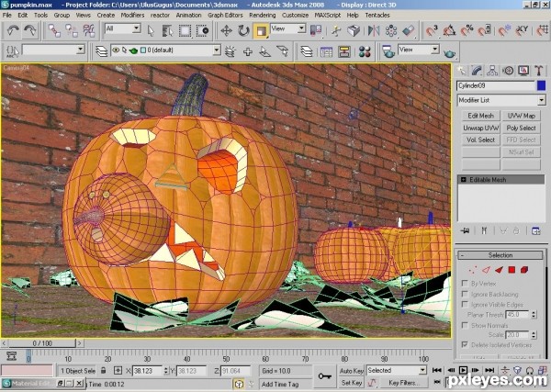The width and height of the screenshot is (551, 392).
Task: Enable Ignore Backfacing checkbox
Action: tap(465, 294)
